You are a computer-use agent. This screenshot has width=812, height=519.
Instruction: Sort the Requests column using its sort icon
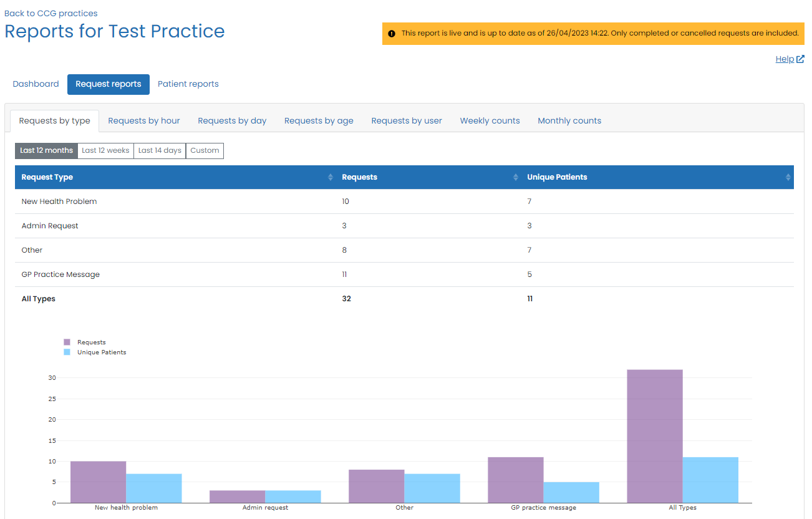(516, 177)
